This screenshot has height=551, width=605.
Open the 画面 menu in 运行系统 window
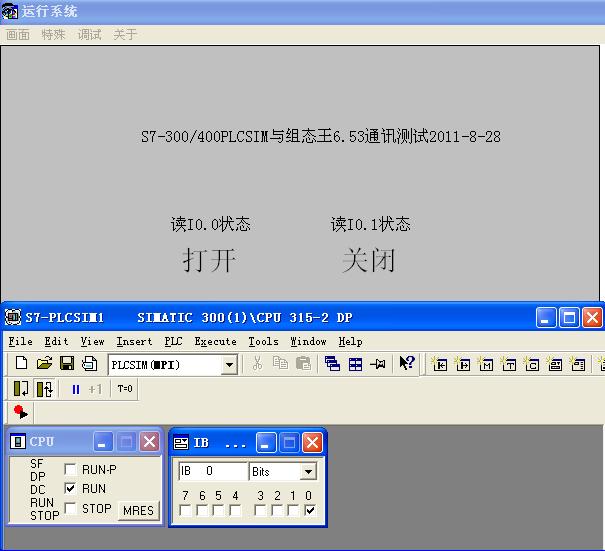(18, 35)
